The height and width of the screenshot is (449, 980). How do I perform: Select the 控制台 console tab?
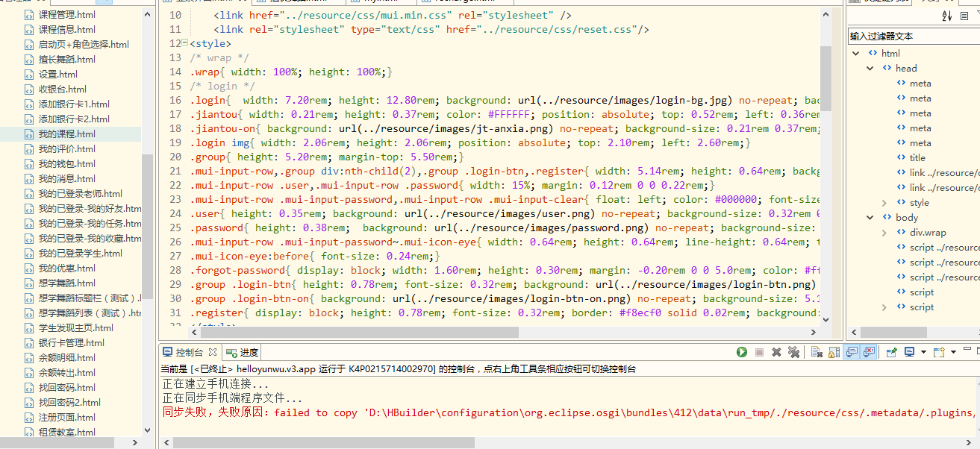(188, 352)
